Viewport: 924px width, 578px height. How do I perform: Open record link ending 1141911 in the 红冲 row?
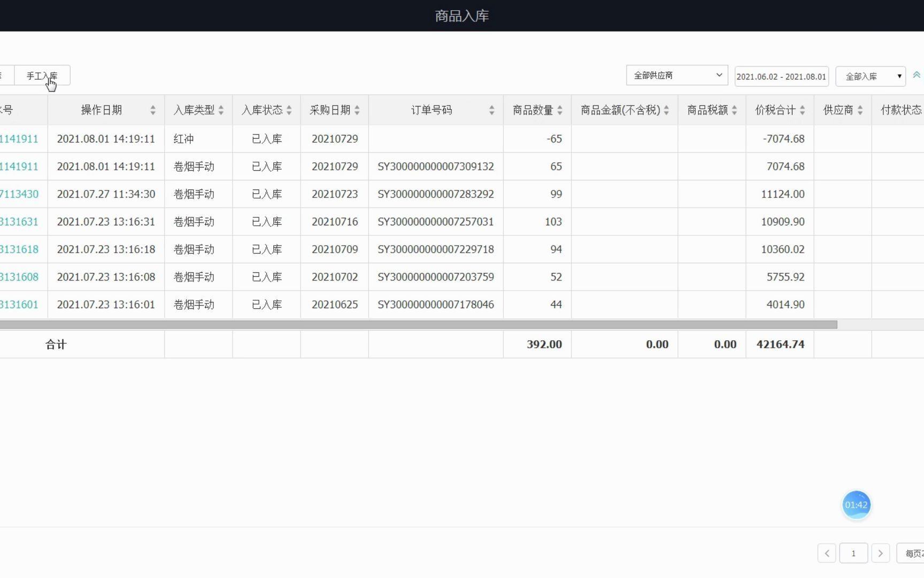click(x=19, y=139)
